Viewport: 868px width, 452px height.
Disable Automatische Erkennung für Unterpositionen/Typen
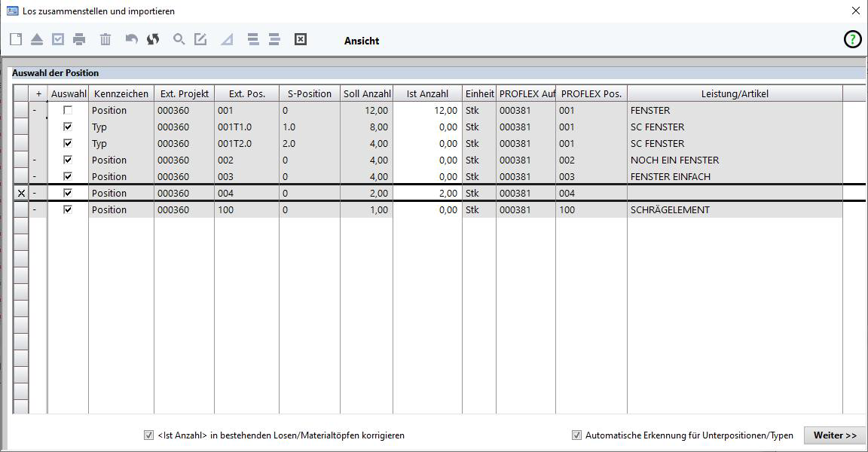[x=576, y=435]
